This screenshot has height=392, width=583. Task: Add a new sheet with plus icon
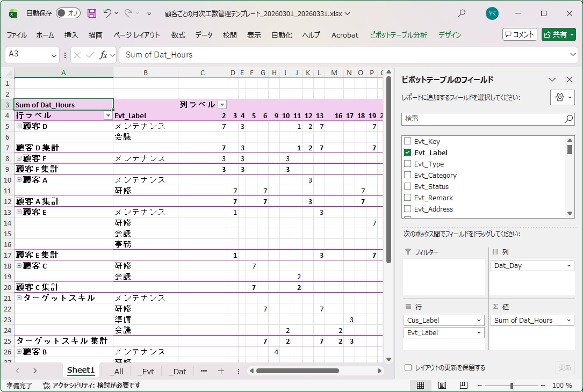click(221, 371)
